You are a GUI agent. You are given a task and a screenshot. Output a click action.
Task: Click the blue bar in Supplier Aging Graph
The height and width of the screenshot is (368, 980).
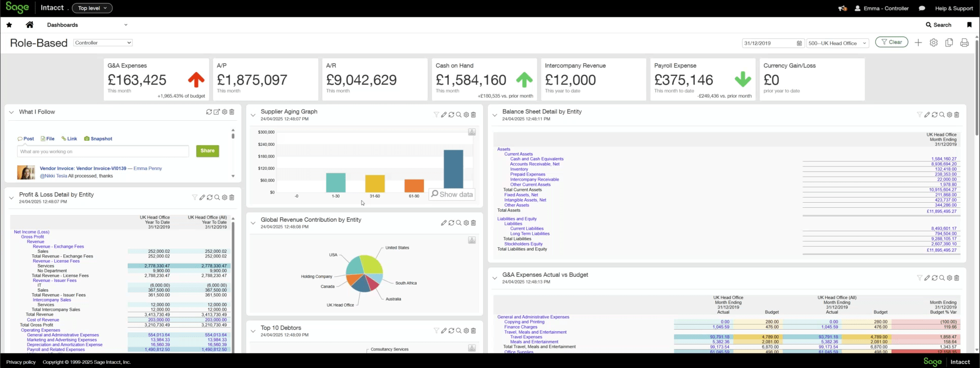[x=453, y=170]
